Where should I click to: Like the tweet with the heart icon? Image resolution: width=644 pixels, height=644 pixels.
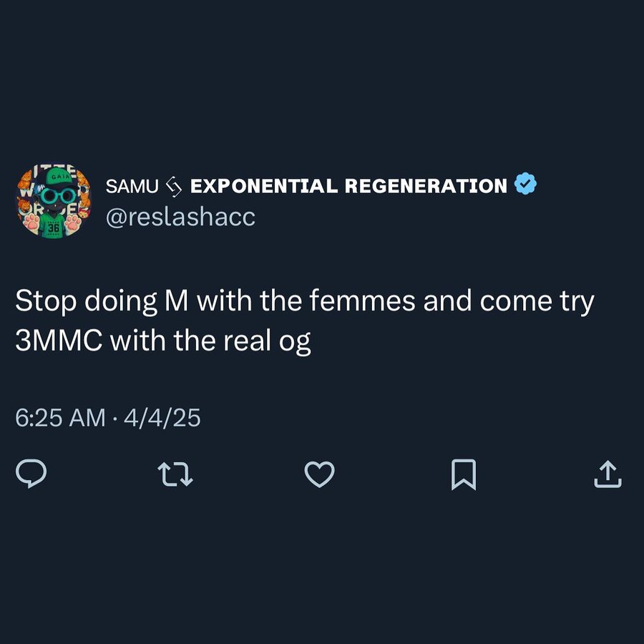[x=319, y=474]
